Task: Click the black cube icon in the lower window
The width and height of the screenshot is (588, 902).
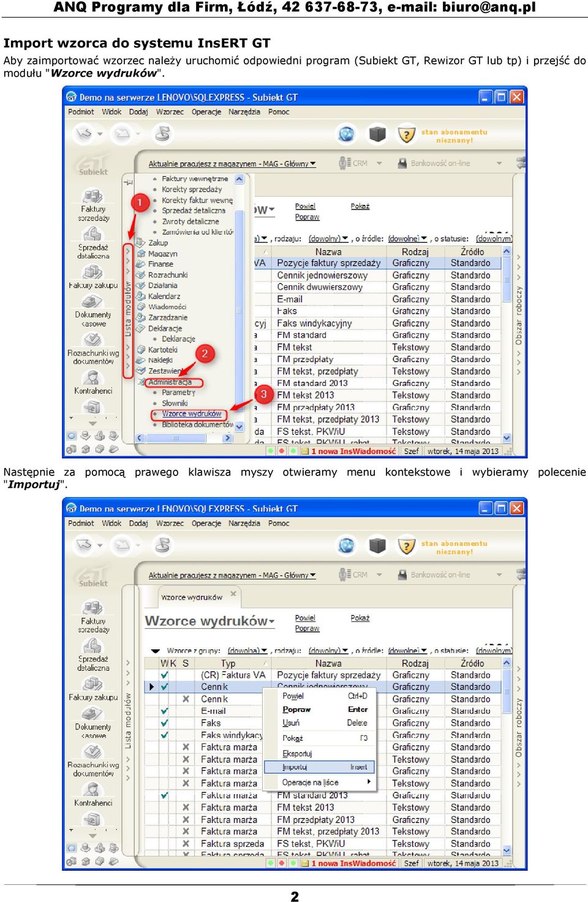Action: pyautogui.click(x=377, y=545)
